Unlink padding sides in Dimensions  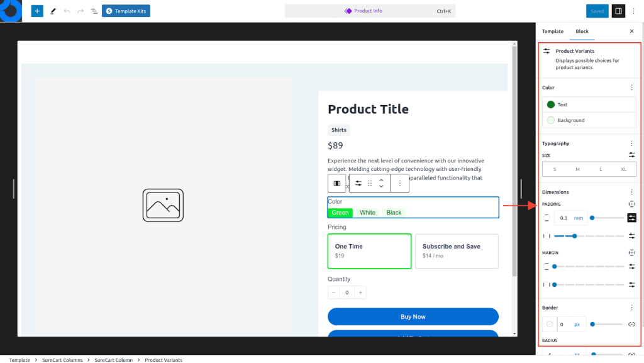pos(631,204)
